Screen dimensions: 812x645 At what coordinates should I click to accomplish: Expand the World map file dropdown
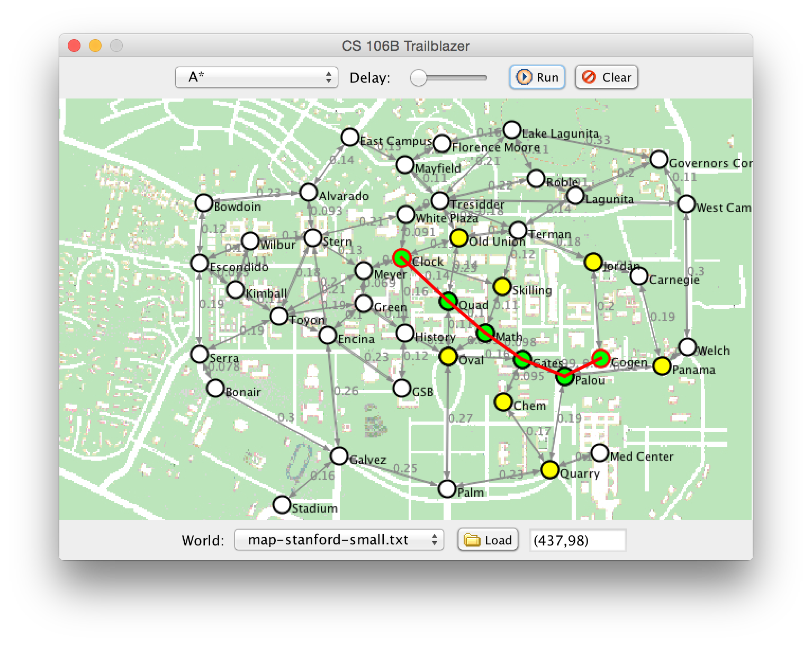[x=339, y=540]
